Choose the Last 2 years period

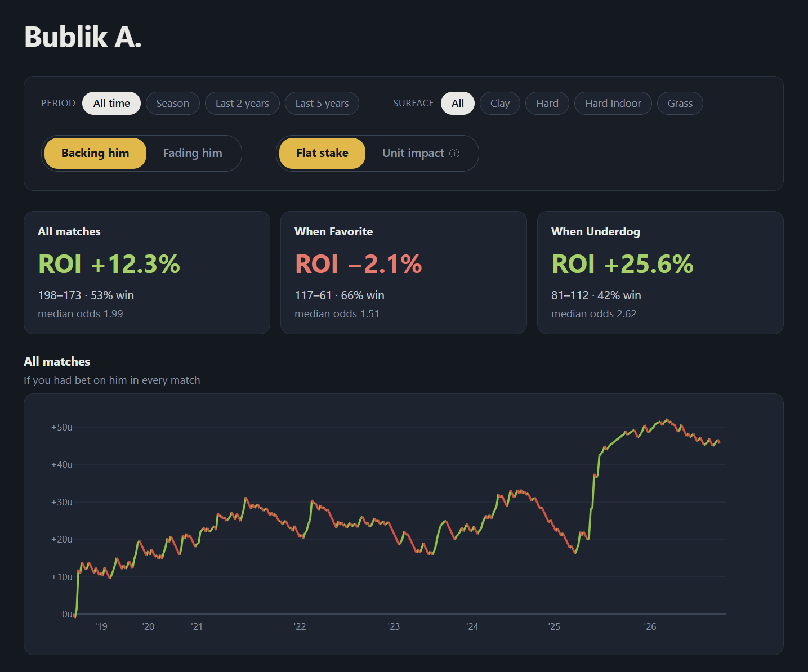242,103
